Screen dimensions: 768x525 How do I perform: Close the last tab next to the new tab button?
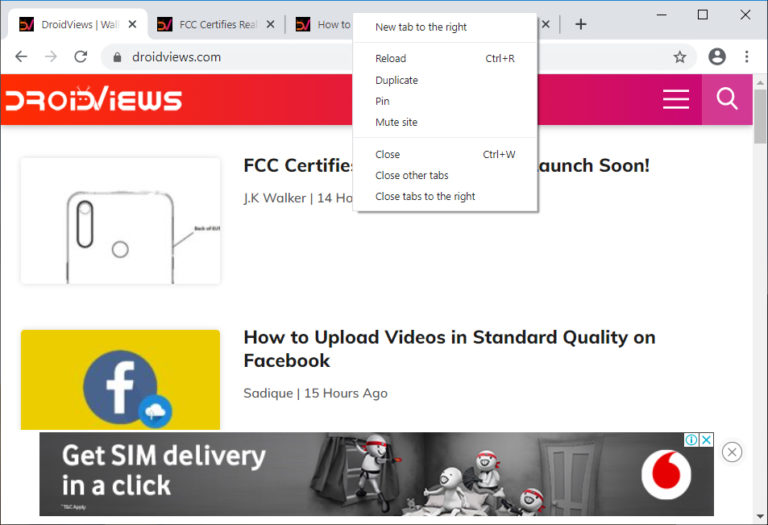(546, 24)
